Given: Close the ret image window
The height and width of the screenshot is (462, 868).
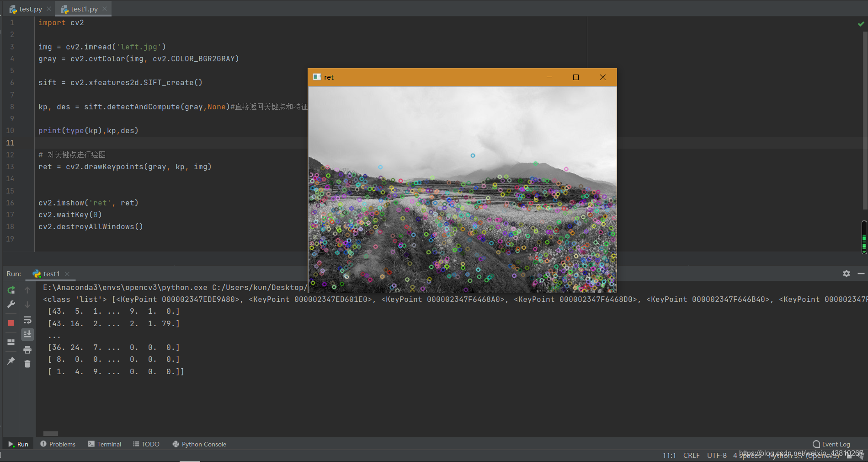Looking at the screenshot, I should tap(603, 77).
